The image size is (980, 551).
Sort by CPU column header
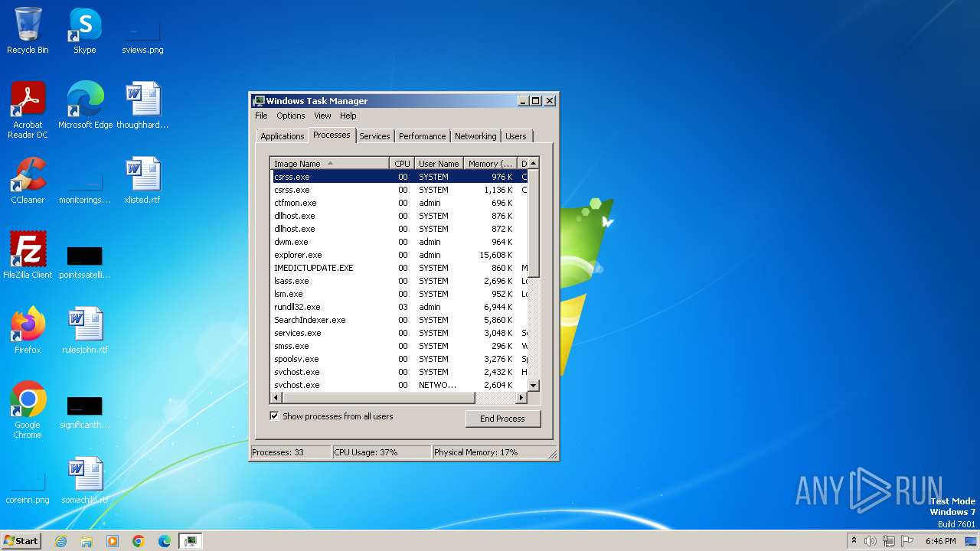click(x=402, y=163)
